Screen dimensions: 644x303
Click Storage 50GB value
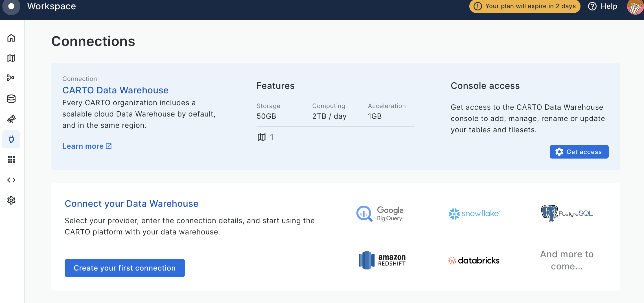coord(266,116)
